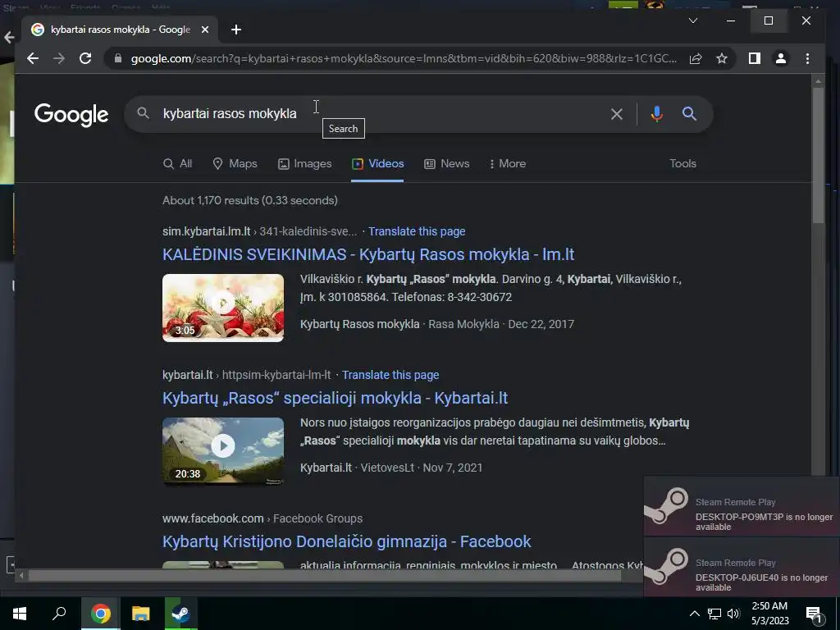Open search Tools options
Image resolution: width=840 pixels, height=630 pixels.
(x=682, y=163)
